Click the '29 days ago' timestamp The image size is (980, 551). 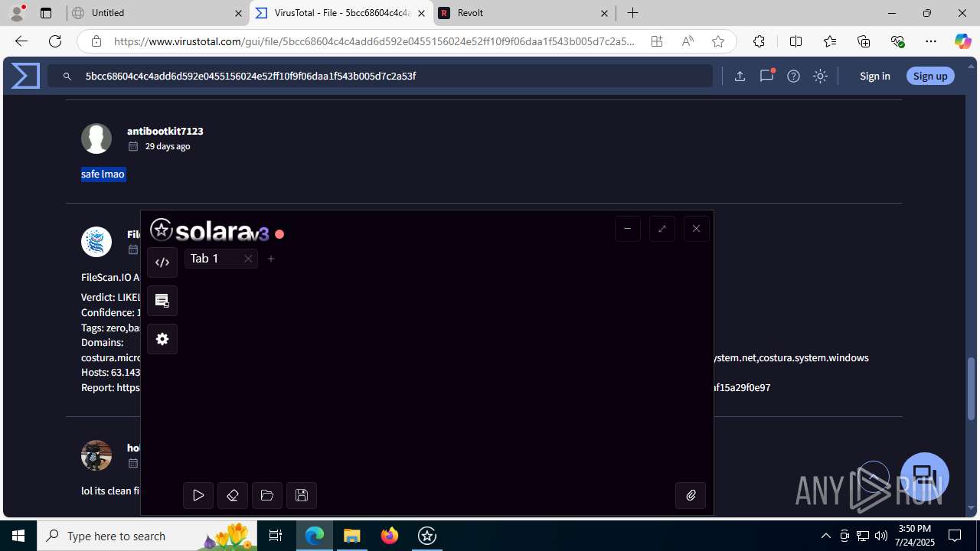(x=168, y=146)
